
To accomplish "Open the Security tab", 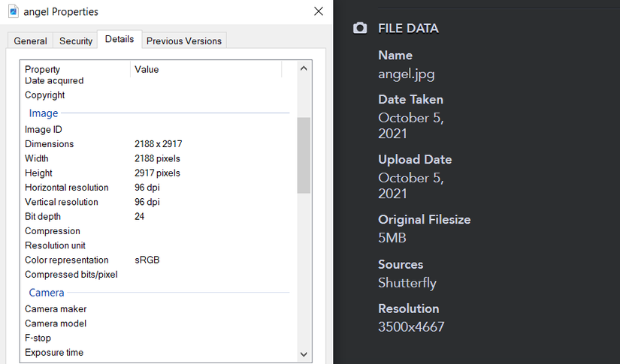I will tap(76, 41).
